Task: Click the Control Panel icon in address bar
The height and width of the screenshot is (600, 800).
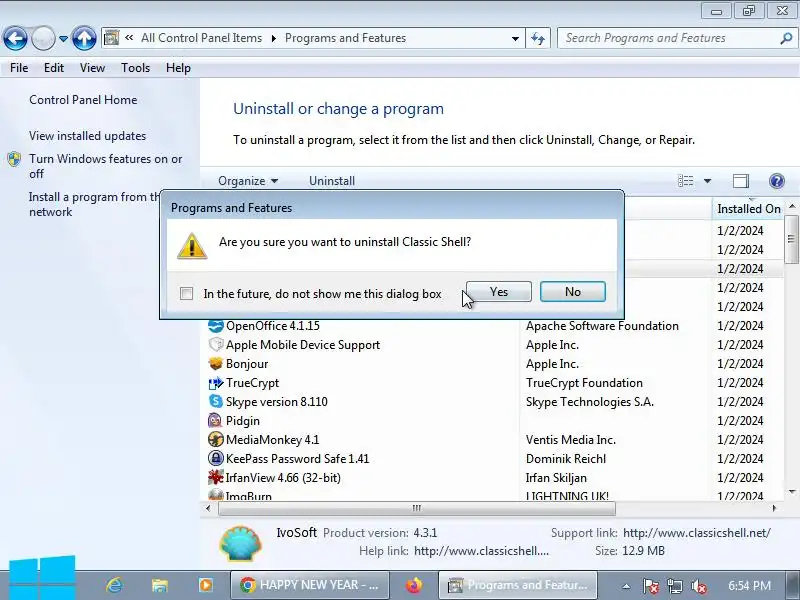Action: click(x=111, y=38)
